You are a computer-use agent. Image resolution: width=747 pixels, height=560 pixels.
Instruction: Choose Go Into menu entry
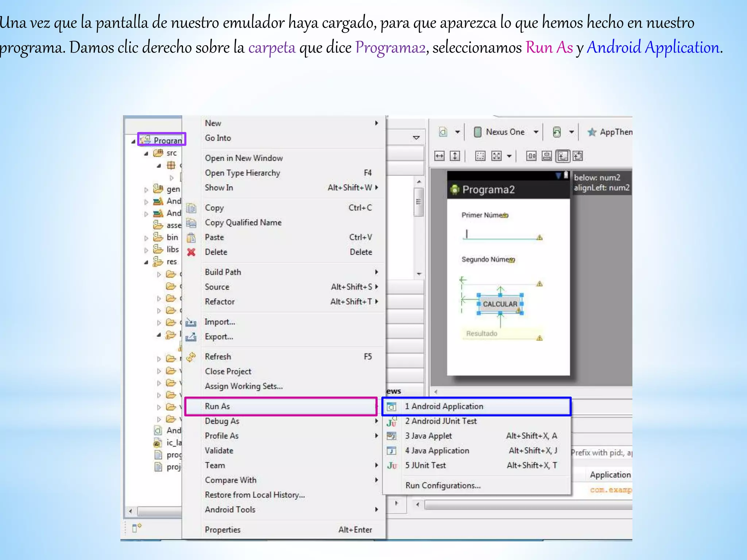284,138
